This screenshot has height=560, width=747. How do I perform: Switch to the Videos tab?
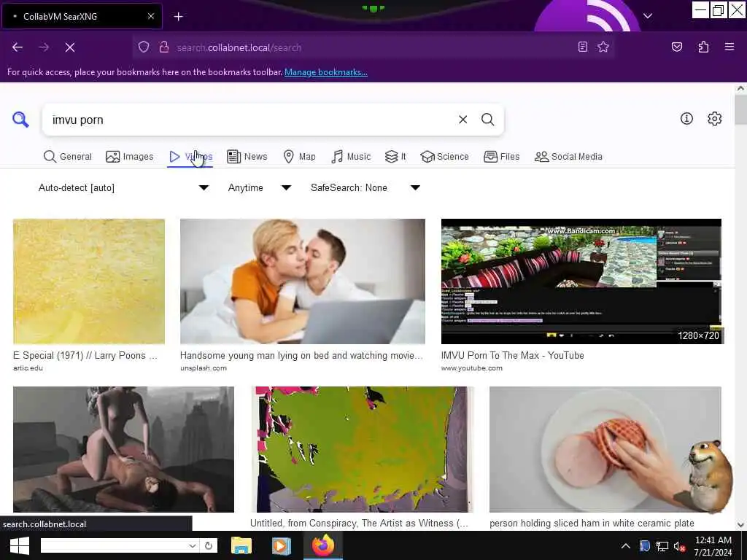click(190, 157)
